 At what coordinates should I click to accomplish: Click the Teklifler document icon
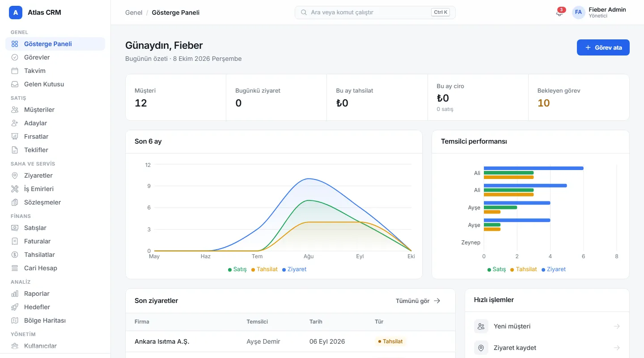click(x=15, y=150)
